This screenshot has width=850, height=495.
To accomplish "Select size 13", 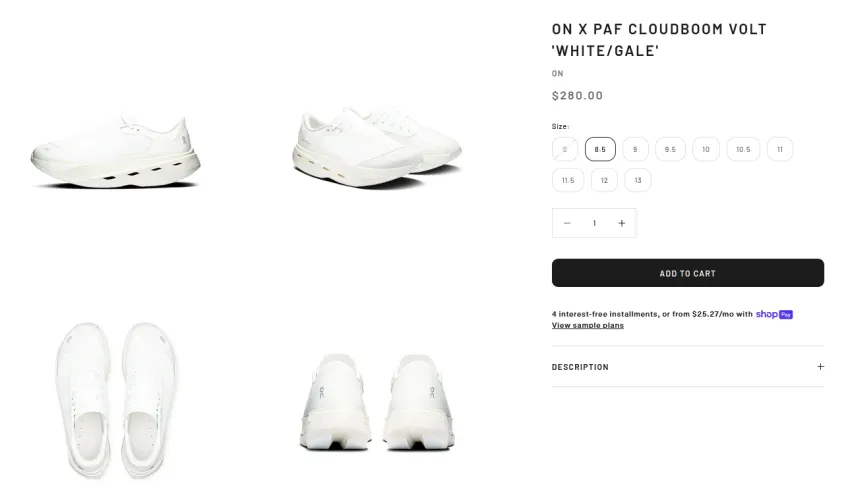I will [x=638, y=180].
